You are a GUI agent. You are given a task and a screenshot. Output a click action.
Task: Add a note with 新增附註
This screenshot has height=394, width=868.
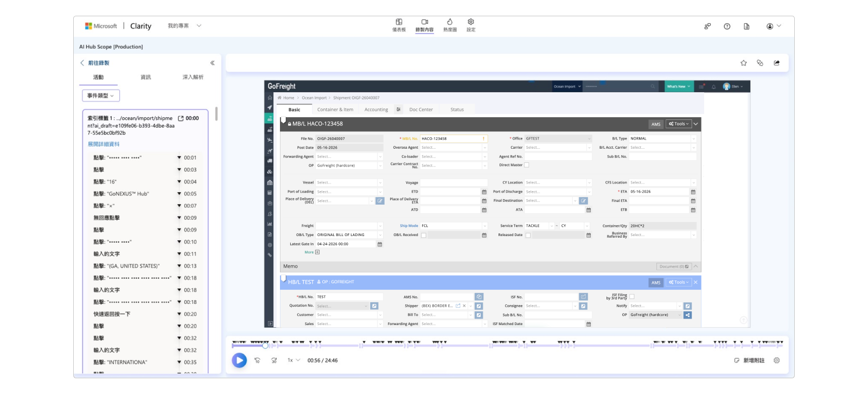pyautogui.click(x=749, y=360)
